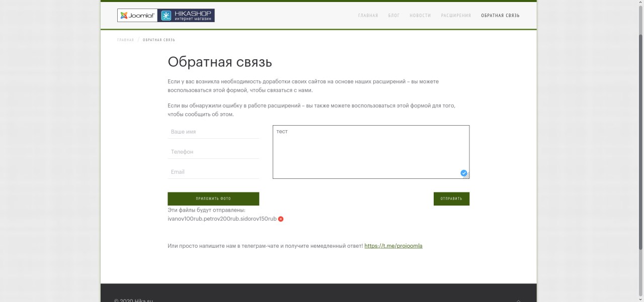
Task: Remove attached file with red X icon
Action: [x=281, y=219]
